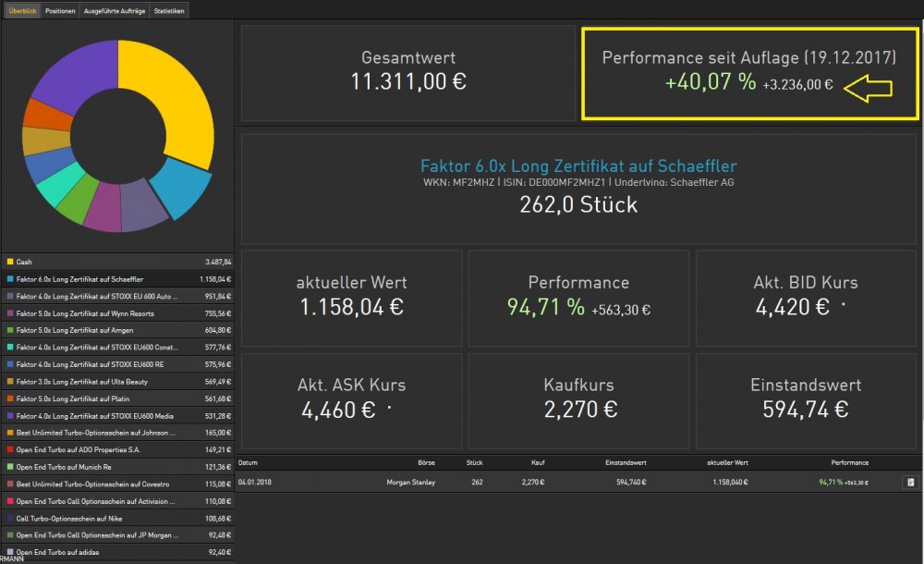Click the red ADO Properties color marker
The height and width of the screenshot is (564, 924).
9,449
